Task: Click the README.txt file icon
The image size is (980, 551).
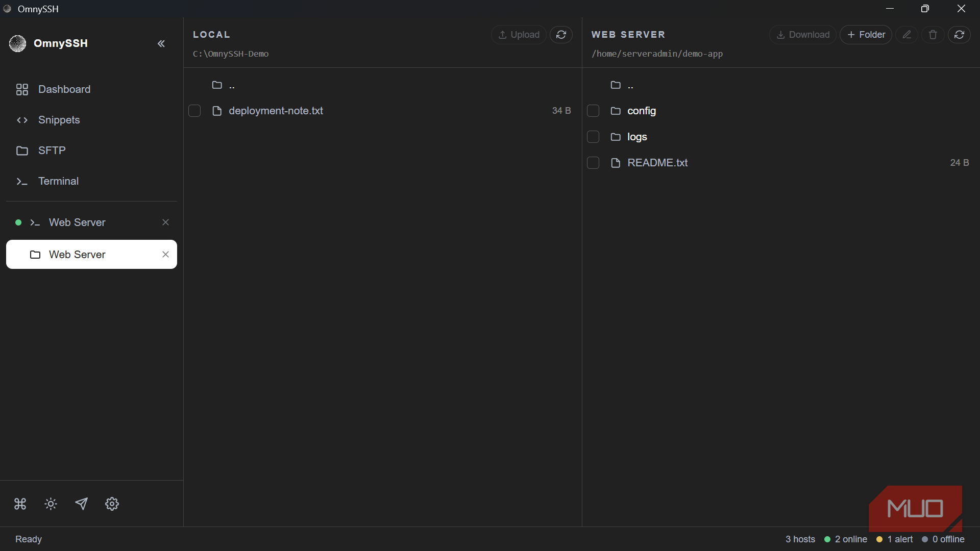Action: point(616,163)
